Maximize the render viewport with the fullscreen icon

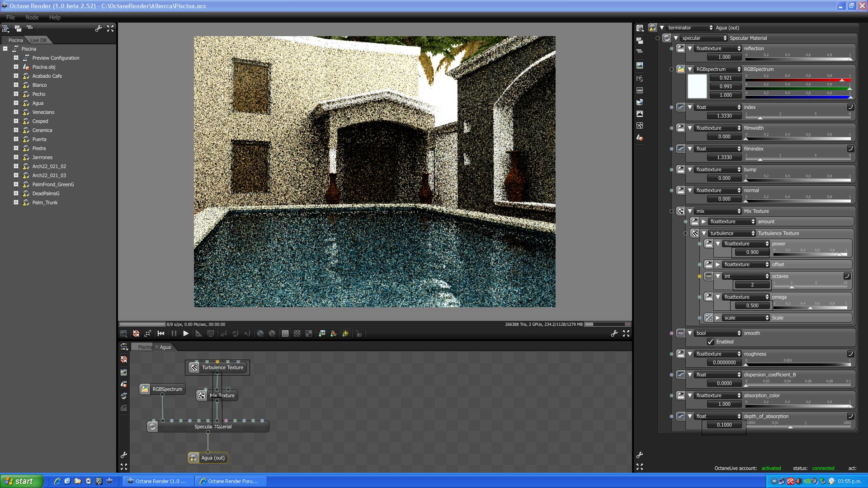(x=626, y=333)
